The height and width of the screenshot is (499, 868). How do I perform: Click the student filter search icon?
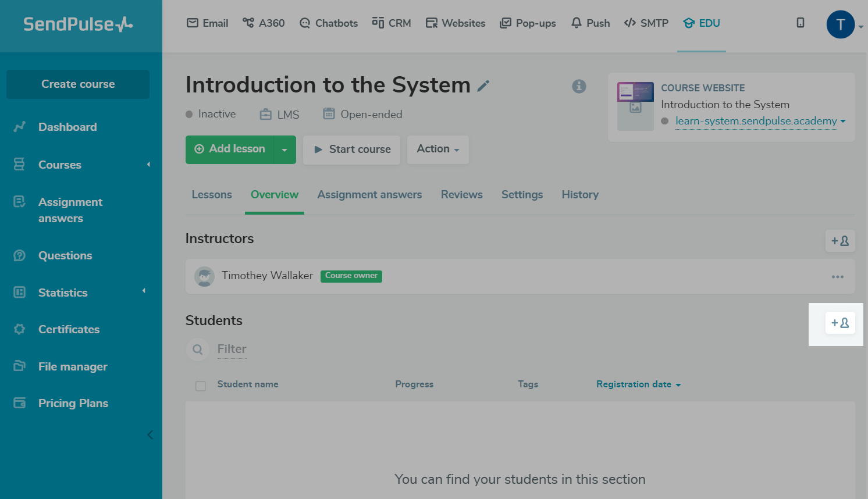point(198,350)
